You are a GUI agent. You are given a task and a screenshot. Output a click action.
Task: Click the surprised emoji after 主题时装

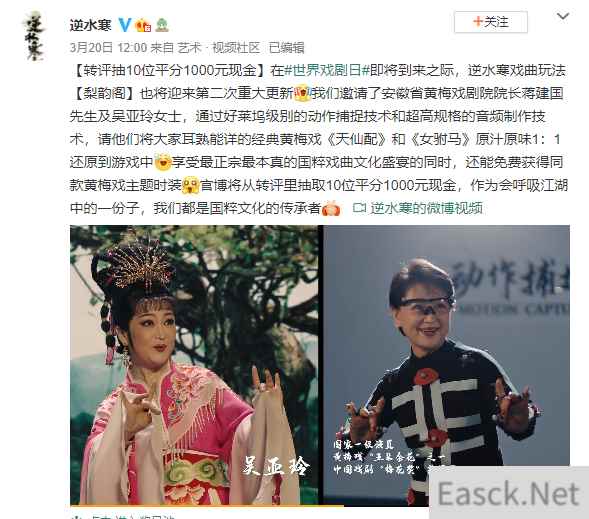191,185
